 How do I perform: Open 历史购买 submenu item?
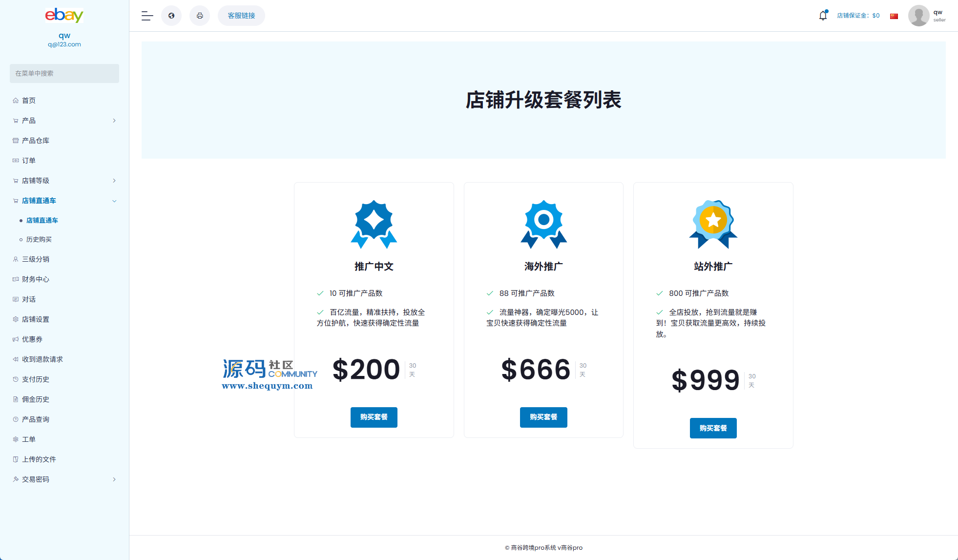[x=39, y=239]
